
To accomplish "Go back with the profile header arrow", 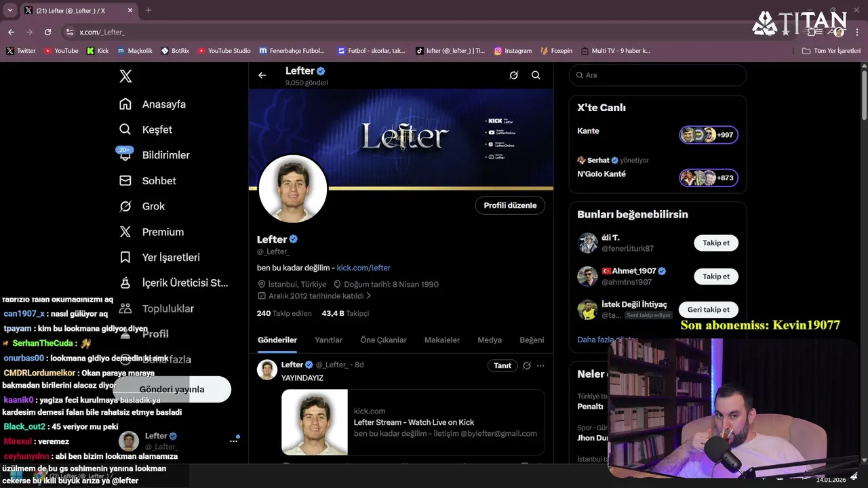I will (x=262, y=75).
